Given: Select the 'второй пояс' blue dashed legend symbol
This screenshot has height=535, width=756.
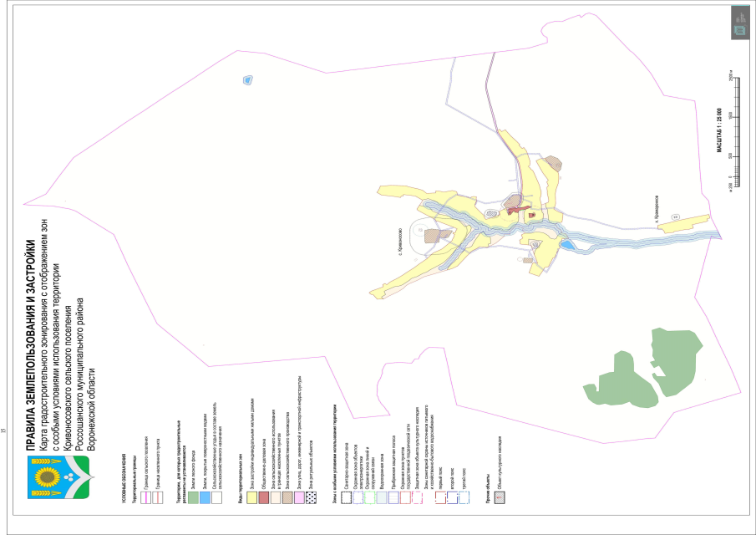Looking at the screenshot, I should [452, 497].
